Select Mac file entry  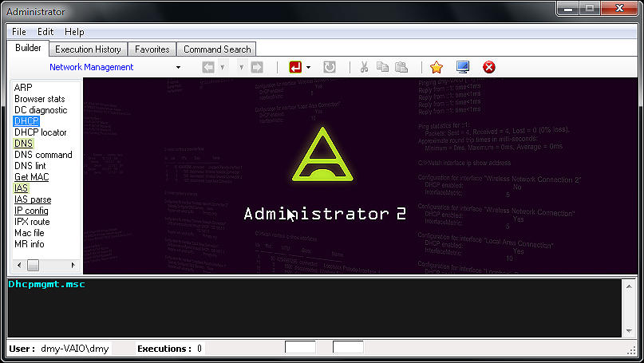pyautogui.click(x=30, y=233)
